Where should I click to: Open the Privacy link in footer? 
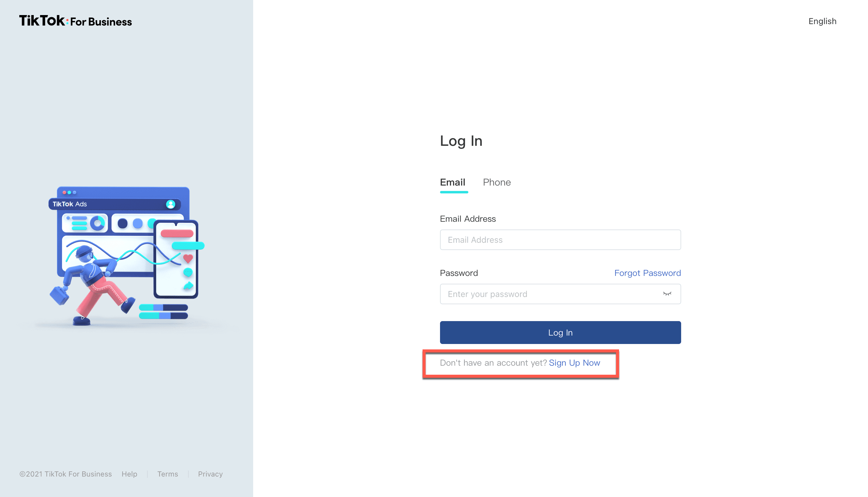point(210,474)
